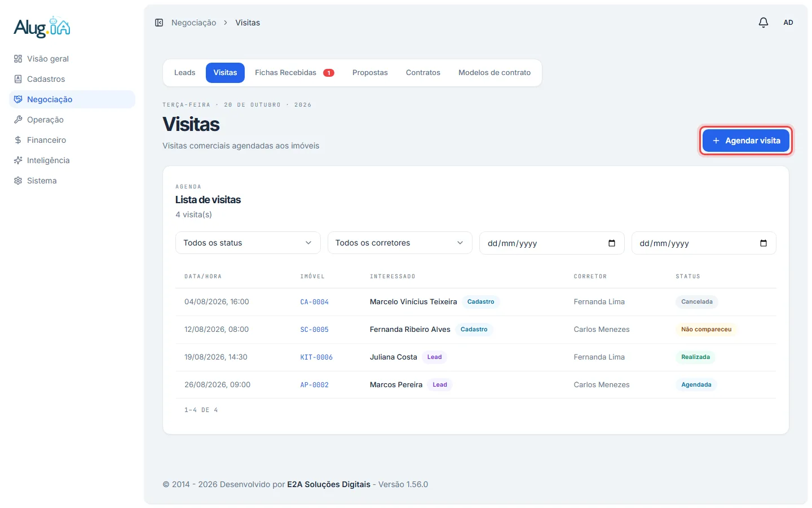The height and width of the screenshot is (508, 812).
Task: Click the first dd/mm/yyyy date input
Action: [x=552, y=243]
